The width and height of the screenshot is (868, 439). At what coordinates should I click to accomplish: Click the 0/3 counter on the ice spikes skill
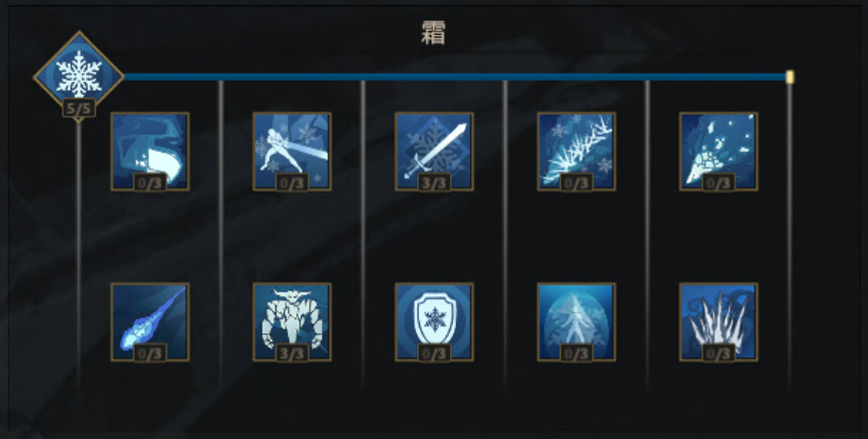tap(718, 353)
